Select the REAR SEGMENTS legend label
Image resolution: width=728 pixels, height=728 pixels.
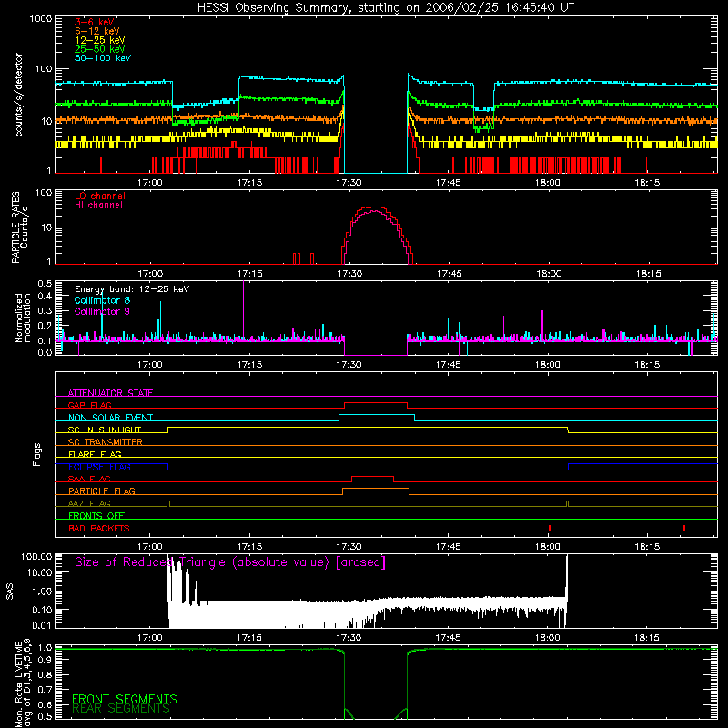tap(121, 709)
